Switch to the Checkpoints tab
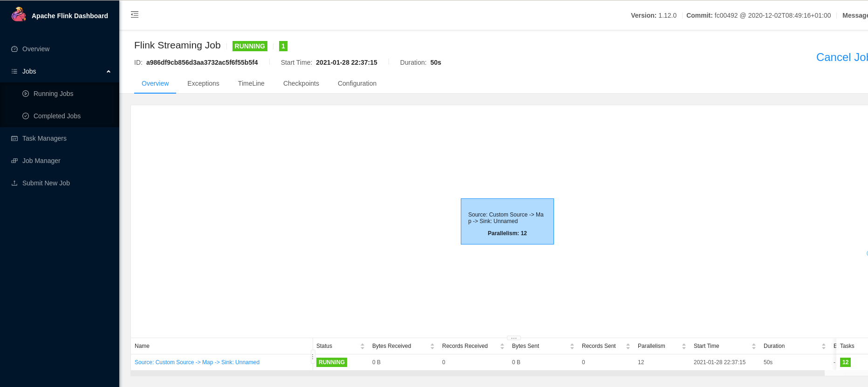The height and width of the screenshot is (387, 868). pyautogui.click(x=301, y=83)
